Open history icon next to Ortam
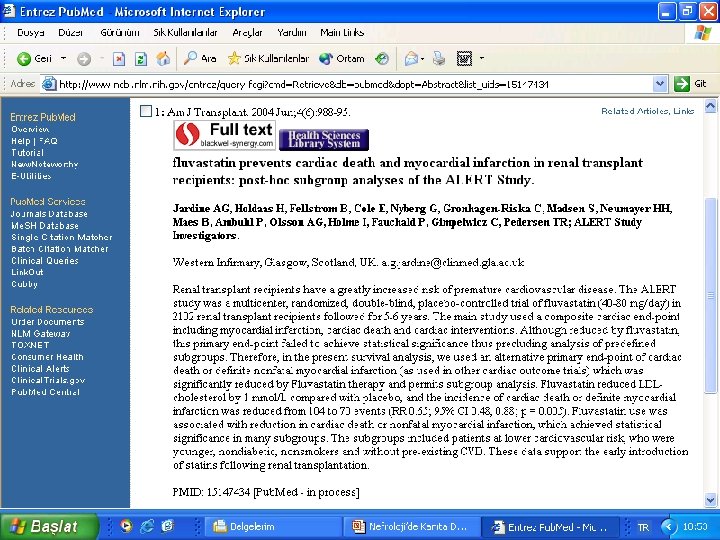Screen dimensions: 720x540 (382, 58)
